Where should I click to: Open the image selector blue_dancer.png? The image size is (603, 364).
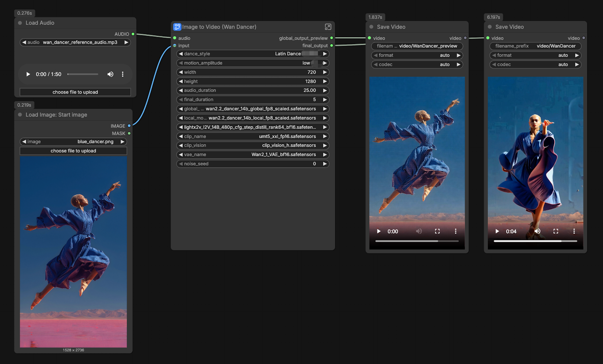(x=73, y=141)
